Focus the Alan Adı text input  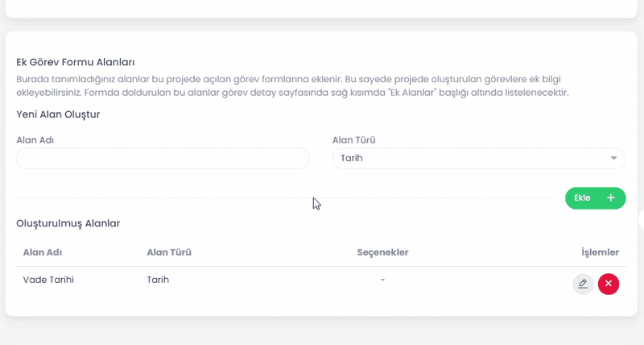163,159
